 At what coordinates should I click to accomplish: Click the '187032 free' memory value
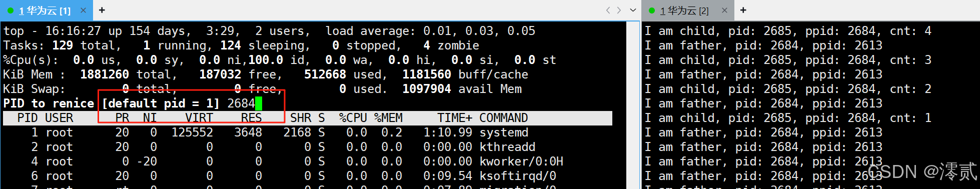[238, 74]
